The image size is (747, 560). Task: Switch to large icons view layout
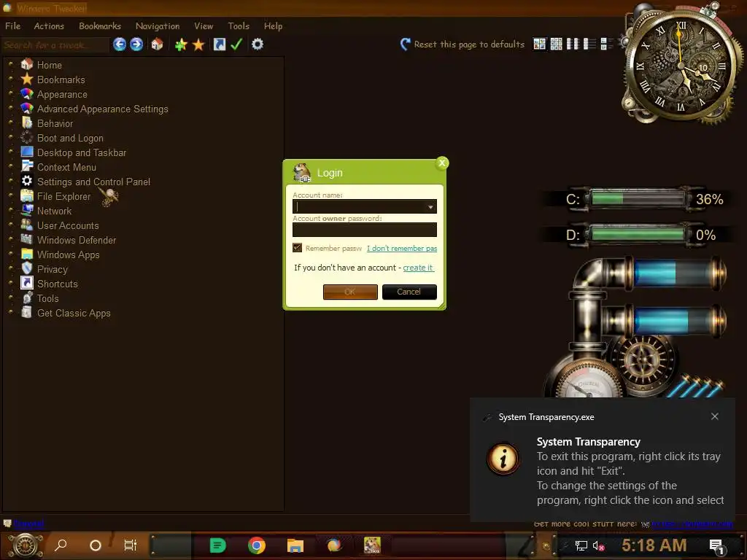point(539,44)
